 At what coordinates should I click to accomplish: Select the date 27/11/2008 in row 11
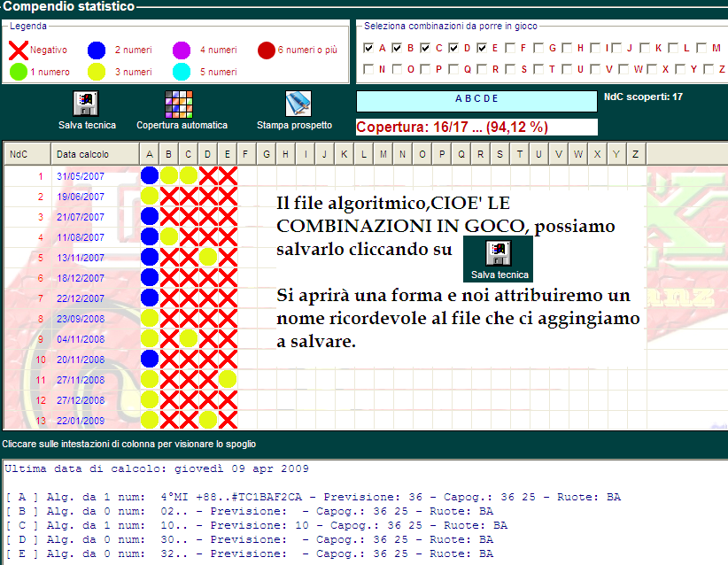click(x=81, y=380)
